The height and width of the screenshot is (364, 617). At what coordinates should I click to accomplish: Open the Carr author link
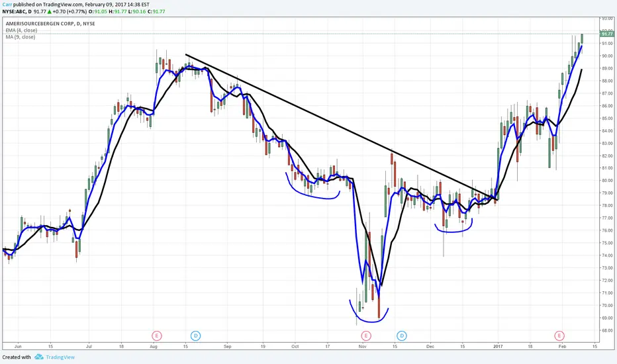(7, 5)
